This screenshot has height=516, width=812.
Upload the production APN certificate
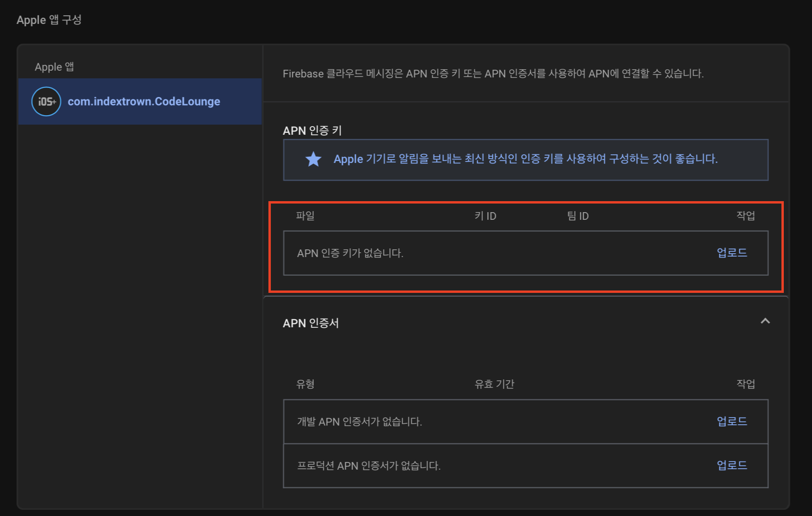pyautogui.click(x=732, y=465)
